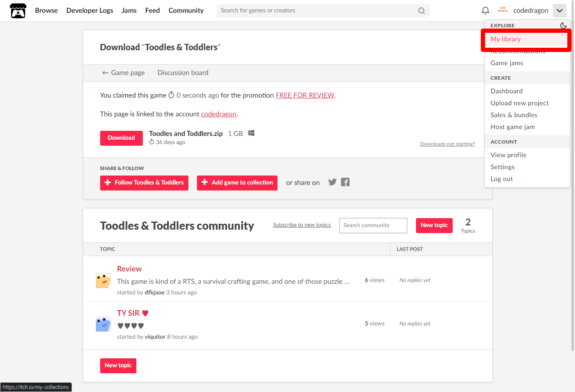575x392 pixels.
Task: Choose Upload new project
Action: coord(520,103)
